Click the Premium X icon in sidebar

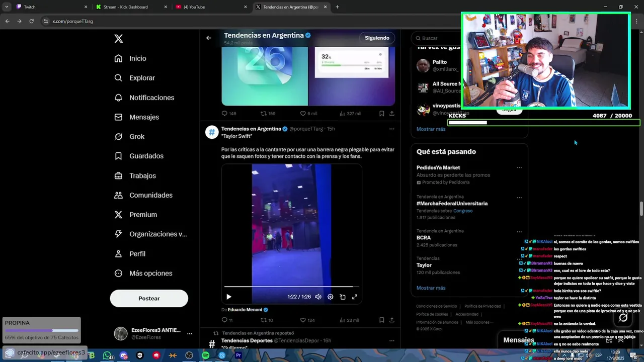tap(118, 215)
